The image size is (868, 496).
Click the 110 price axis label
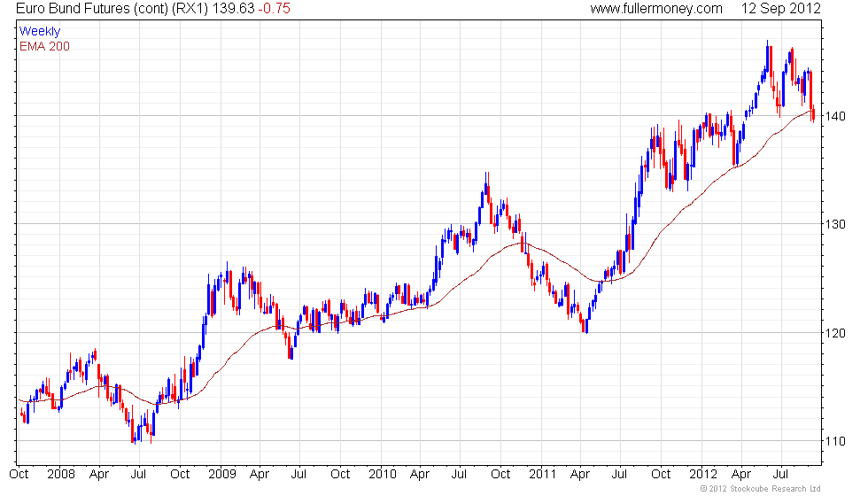pos(837,442)
